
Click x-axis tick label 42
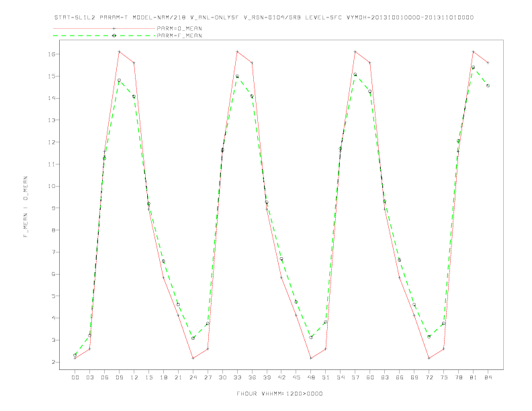point(281,377)
